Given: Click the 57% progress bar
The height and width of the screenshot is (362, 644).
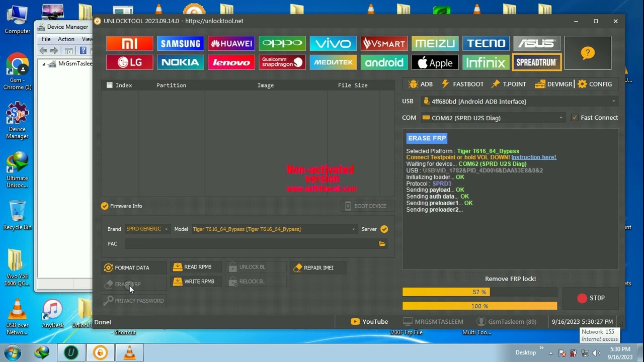Looking at the screenshot, I should pyautogui.click(x=479, y=292).
